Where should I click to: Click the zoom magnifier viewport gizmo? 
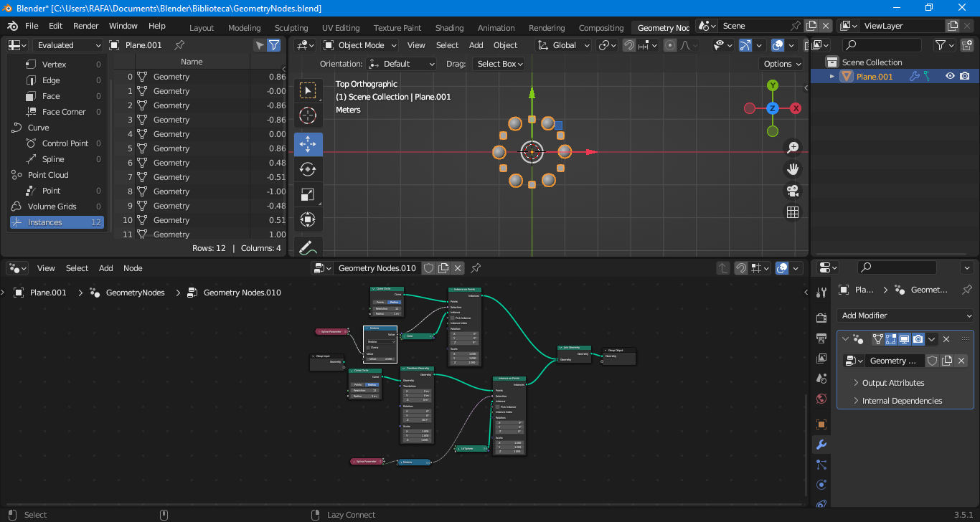click(793, 148)
